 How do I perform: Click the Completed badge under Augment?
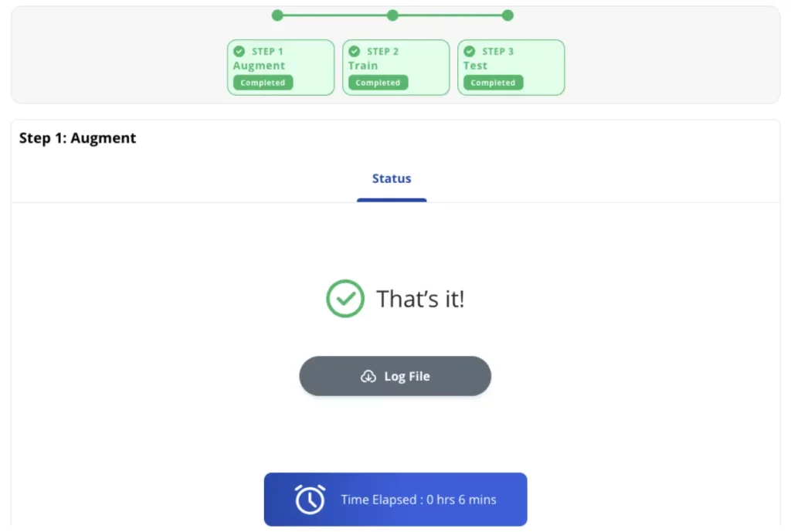(263, 83)
